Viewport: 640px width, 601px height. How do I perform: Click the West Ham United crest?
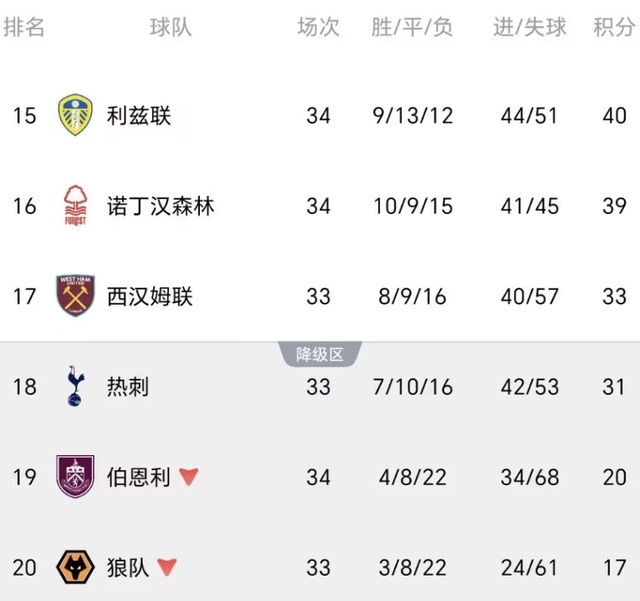coord(75,296)
